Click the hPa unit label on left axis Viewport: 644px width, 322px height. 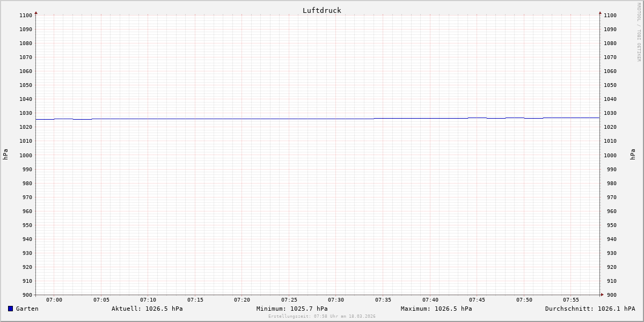pos(5,155)
